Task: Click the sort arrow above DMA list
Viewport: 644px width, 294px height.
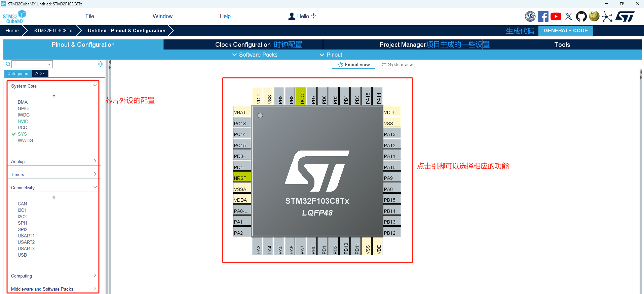Action: pyautogui.click(x=54, y=96)
